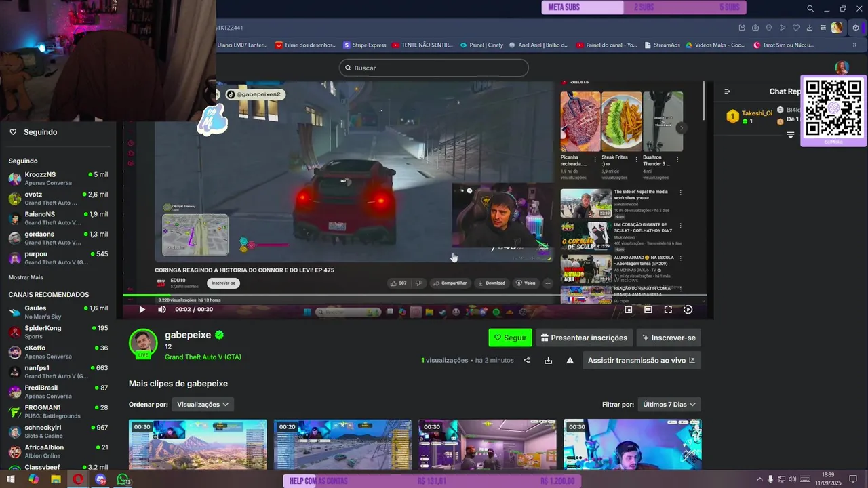Open the browser heart bookmarks icon
Image resolution: width=868 pixels, height=488 pixels.
pos(796,28)
